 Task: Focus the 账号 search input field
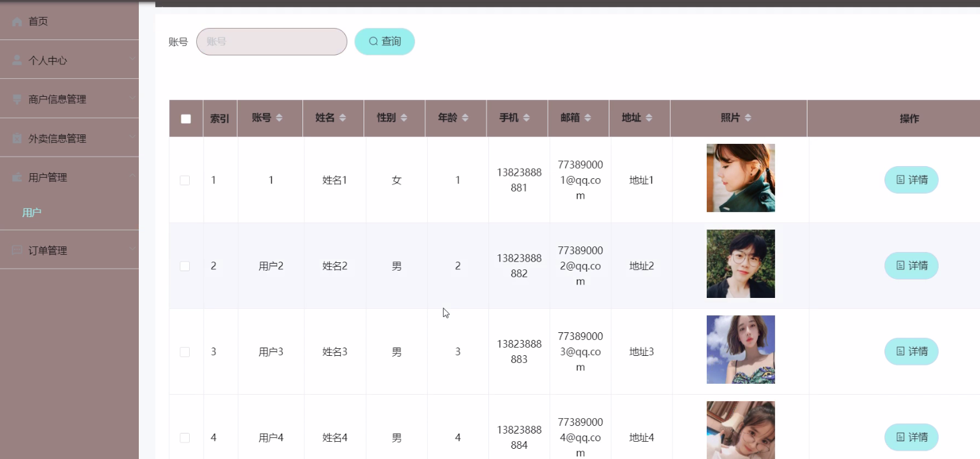[271, 41]
